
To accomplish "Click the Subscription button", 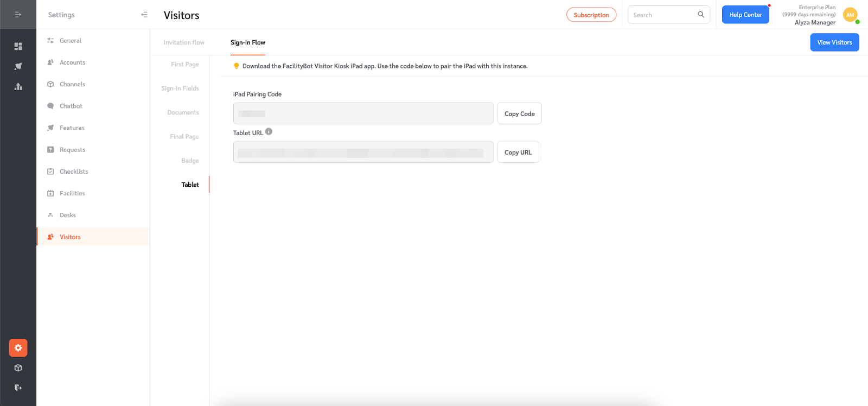I will (x=591, y=15).
